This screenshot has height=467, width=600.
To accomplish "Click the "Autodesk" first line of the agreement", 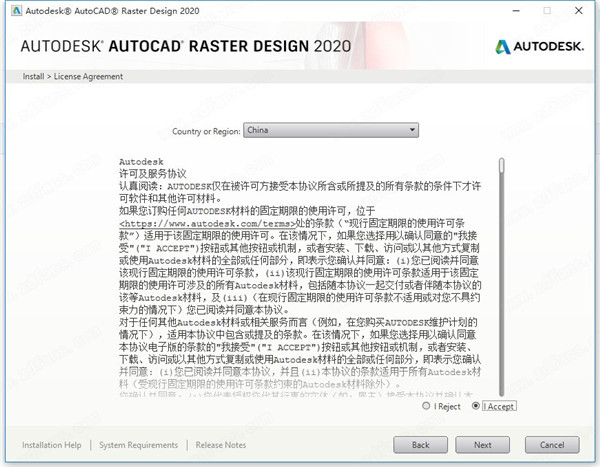I will pos(141,162).
